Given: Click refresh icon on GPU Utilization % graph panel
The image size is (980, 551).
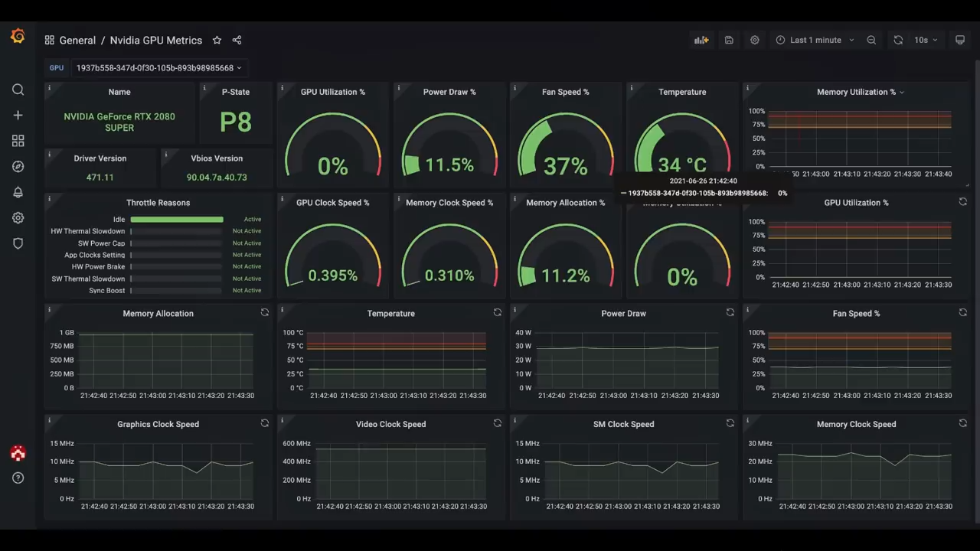Looking at the screenshot, I should point(962,201).
